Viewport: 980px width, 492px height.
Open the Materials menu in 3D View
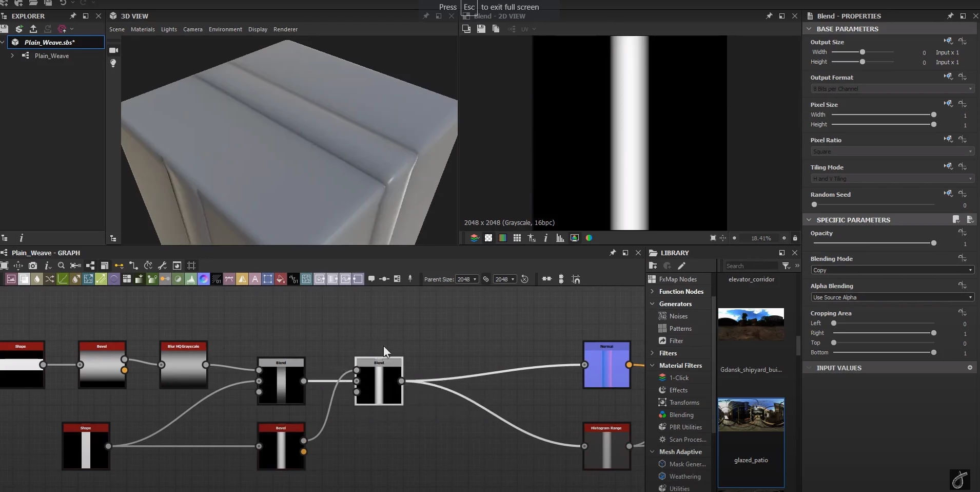143,29
